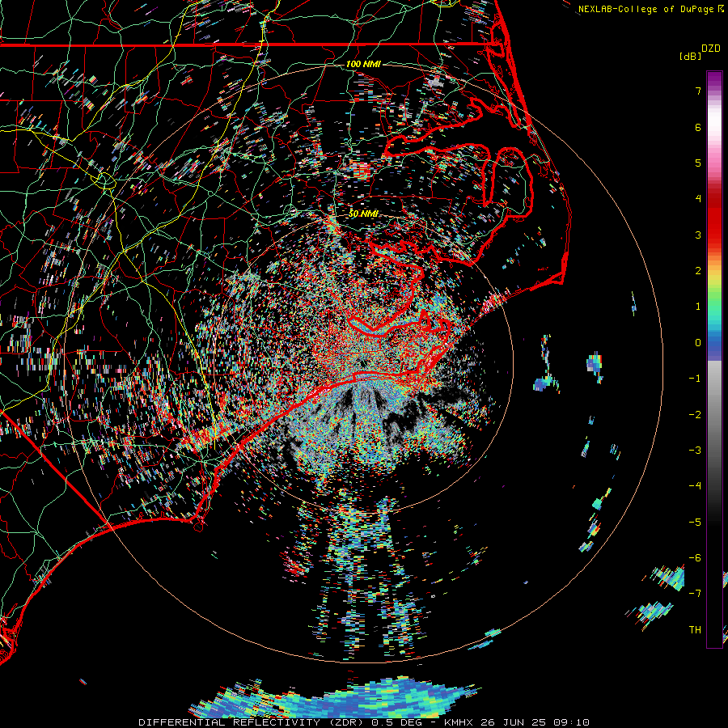Click the [dB] unit label
The height and width of the screenshot is (728, 728).
690,56
